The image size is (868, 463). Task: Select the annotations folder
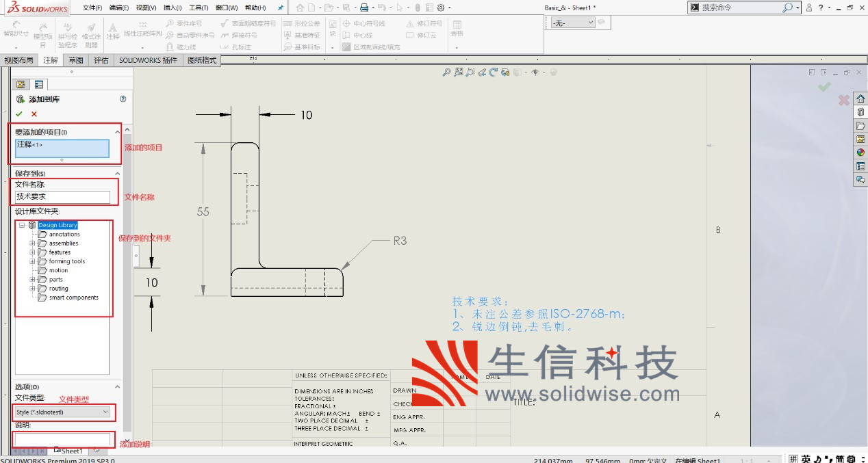point(64,235)
